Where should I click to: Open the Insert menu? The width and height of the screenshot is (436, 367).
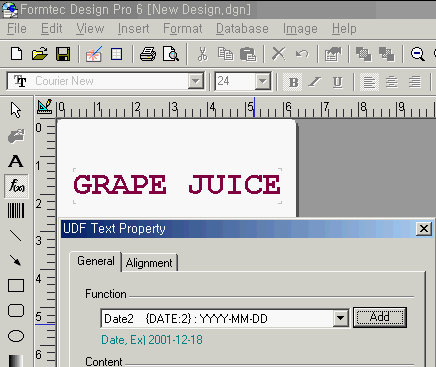(133, 29)
